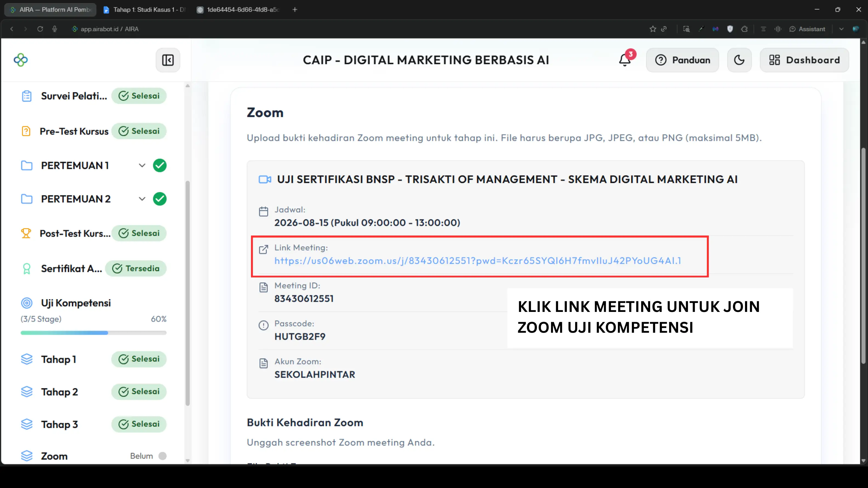Open the Zoom meeting link URL
This screenshot has width=868, height=488.
click(478, 261)
